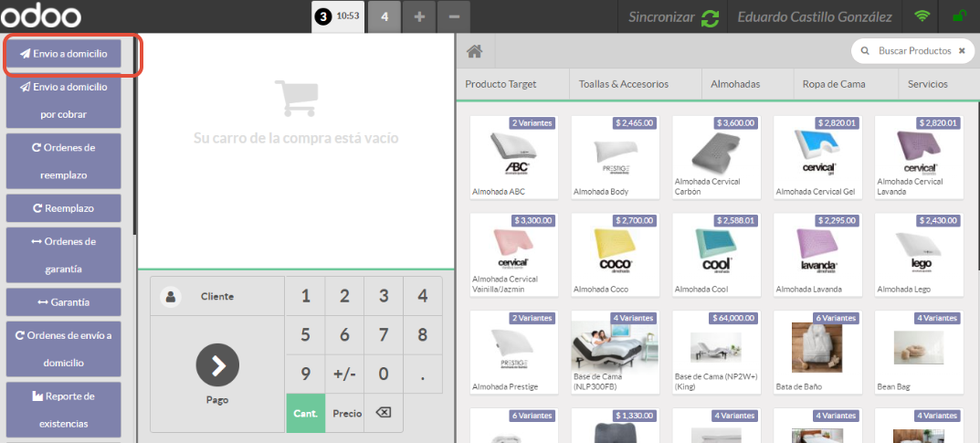Tap numpad key 0
Screen dimensions: 980x443
pos(384,374)
